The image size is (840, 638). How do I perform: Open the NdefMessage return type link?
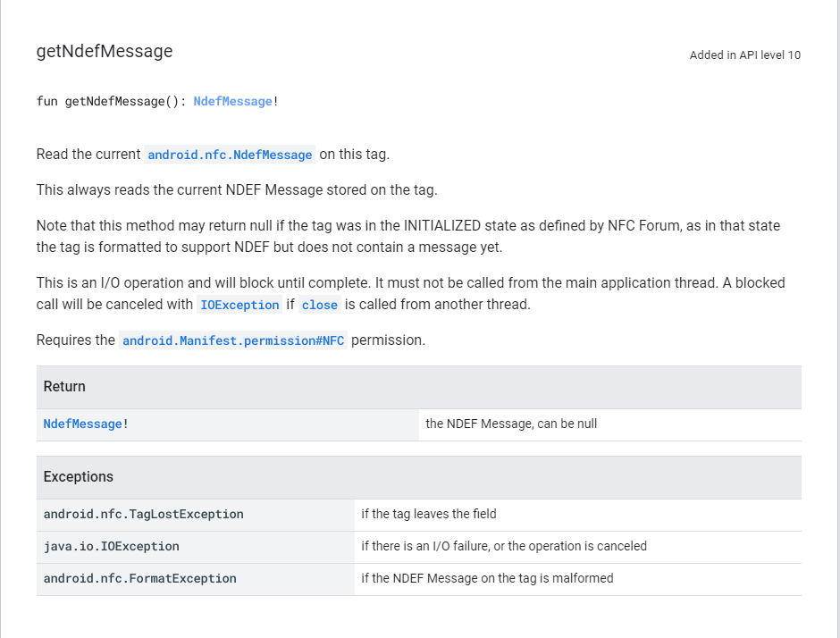point(232,101)
